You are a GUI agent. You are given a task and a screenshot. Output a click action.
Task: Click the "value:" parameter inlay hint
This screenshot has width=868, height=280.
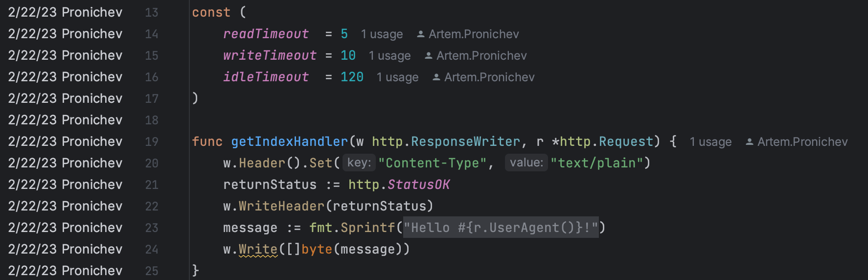pyautogui.click(x=526, y=163)
